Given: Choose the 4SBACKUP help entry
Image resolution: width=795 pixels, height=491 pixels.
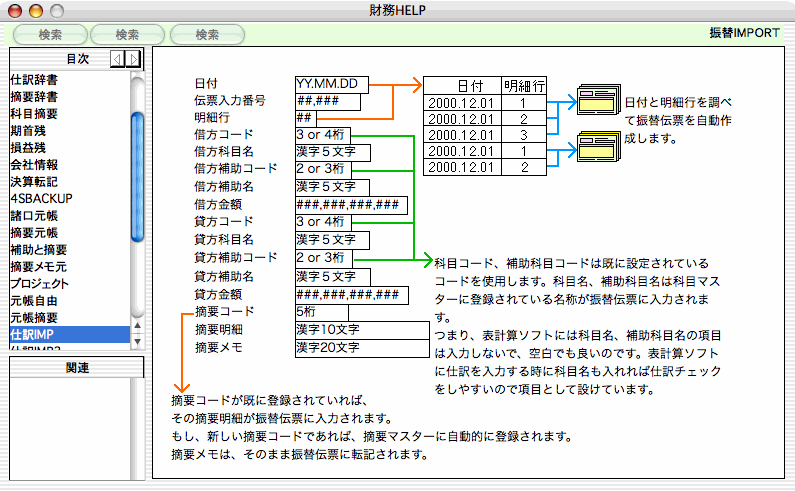Looking at the screenshot, I should click(x=41, y=198).
